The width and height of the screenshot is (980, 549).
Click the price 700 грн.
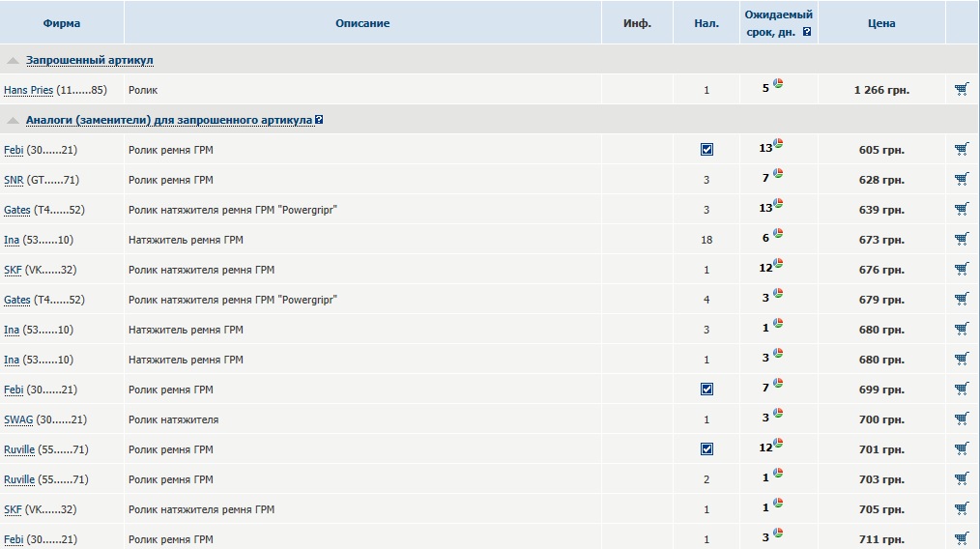[881, 419]
